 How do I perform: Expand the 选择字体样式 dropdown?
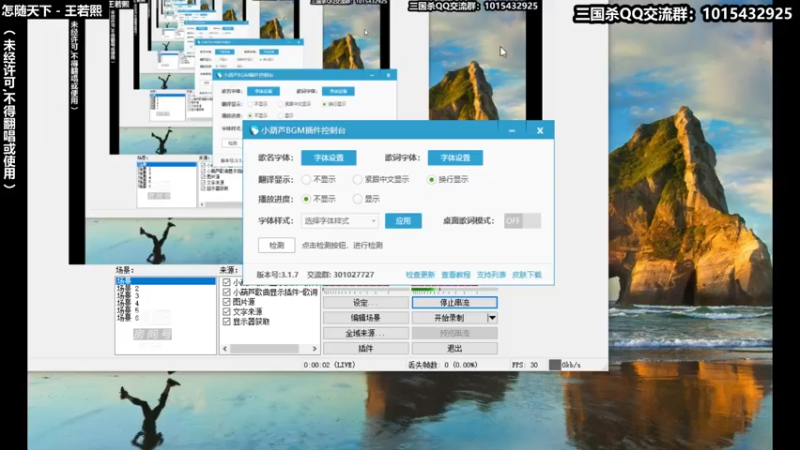[x=340, y=221]
